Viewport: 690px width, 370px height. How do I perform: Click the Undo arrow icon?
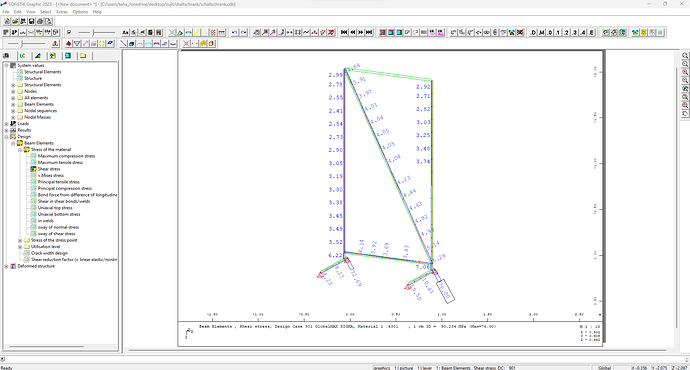coord(235,32)
